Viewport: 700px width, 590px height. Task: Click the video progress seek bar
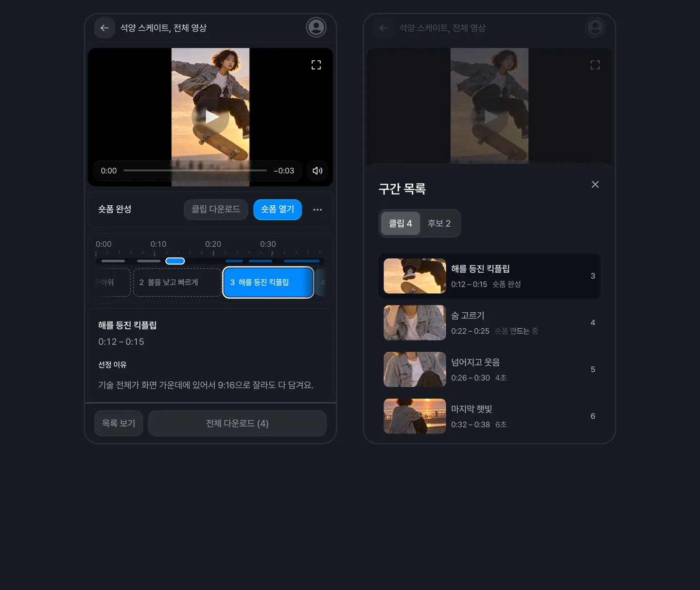tap(195, 170)
